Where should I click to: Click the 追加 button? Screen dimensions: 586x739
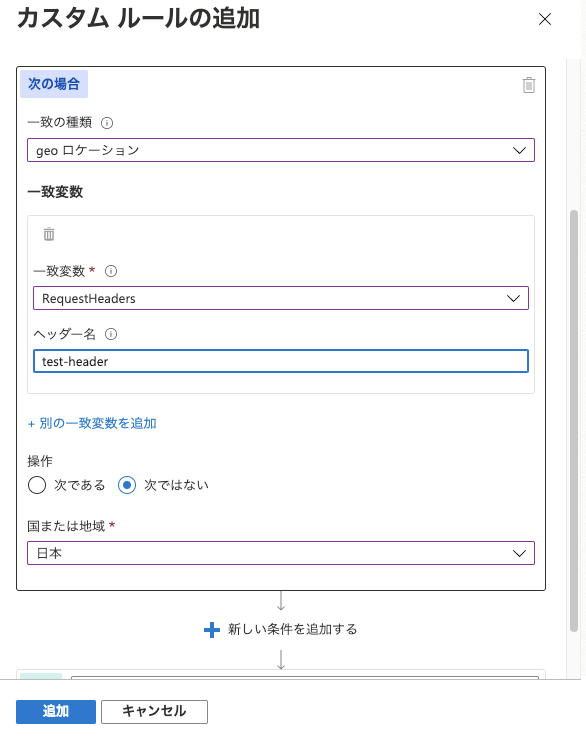[56, 711]
